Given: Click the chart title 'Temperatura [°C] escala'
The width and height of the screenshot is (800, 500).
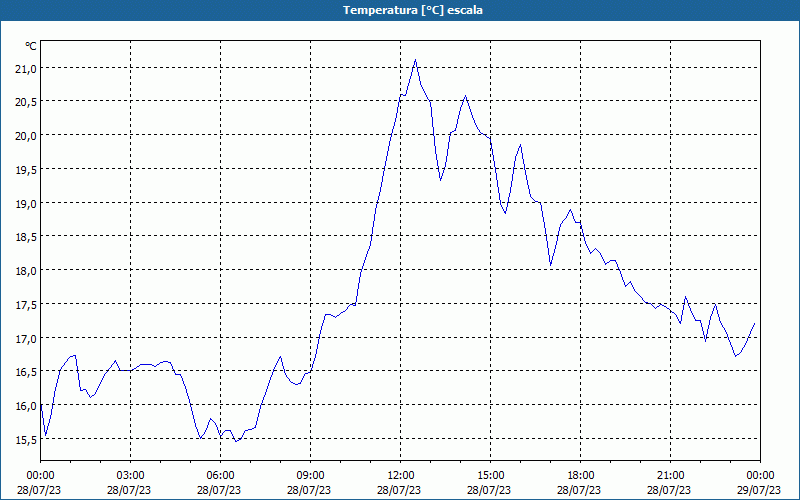Looking at the screenshot, I should click(x=413, y=10).
